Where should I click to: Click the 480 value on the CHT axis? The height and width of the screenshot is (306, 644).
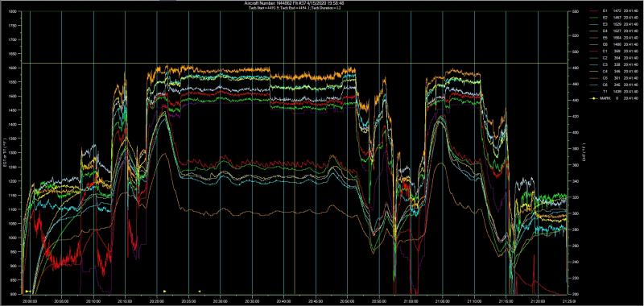click(576, 68)
